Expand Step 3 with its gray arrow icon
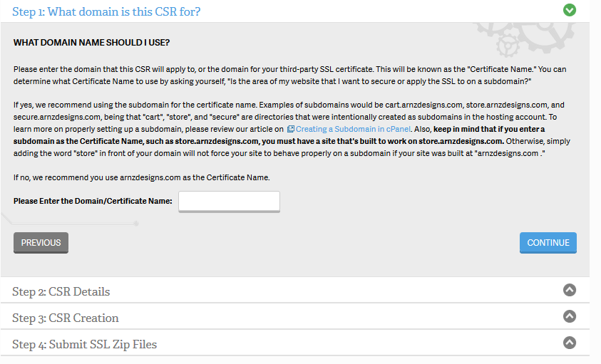601x364 pixels. click(x=569, y=316)
